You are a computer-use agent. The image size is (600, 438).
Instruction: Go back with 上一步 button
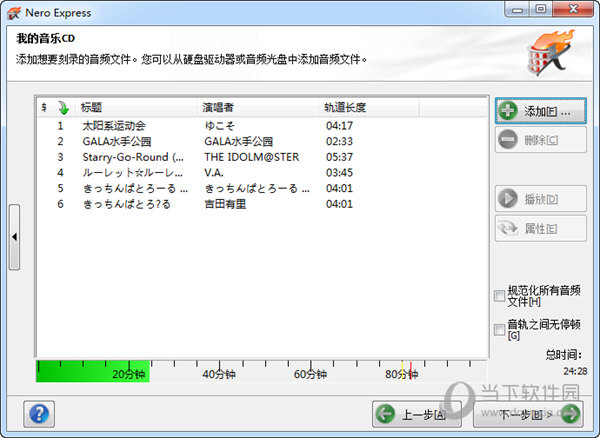[416, 414]
